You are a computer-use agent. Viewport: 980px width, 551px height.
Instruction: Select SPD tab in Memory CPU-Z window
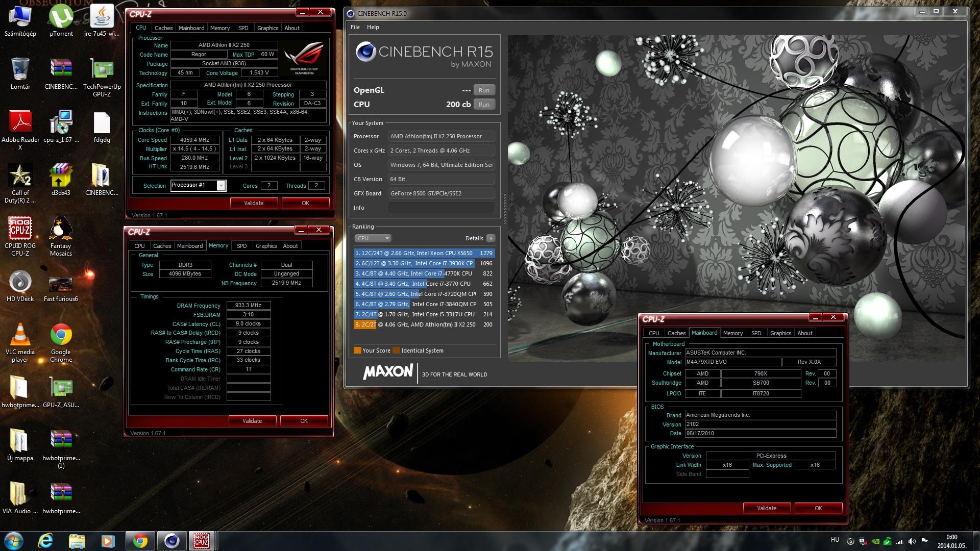coord(242,246)
